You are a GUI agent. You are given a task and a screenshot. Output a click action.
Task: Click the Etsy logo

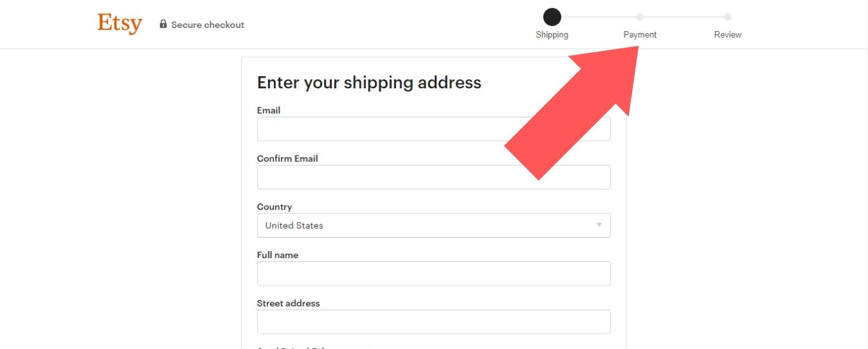tap(119, 24)
